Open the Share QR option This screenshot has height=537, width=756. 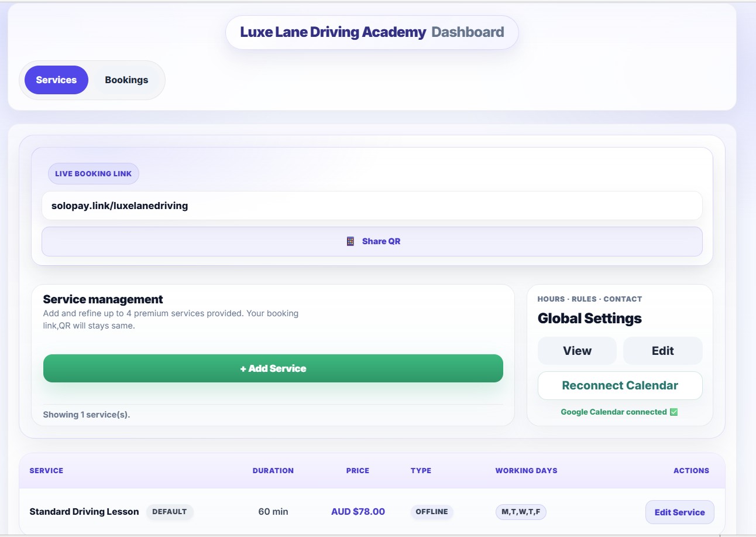pyautogui.click(x=372, y=241)
